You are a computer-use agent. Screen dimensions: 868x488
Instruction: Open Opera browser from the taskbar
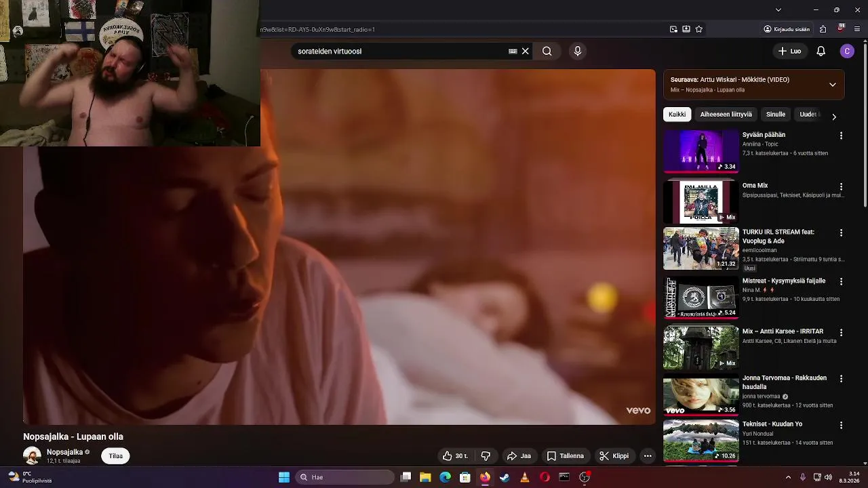pyautogui.click(x=545, y=477)
